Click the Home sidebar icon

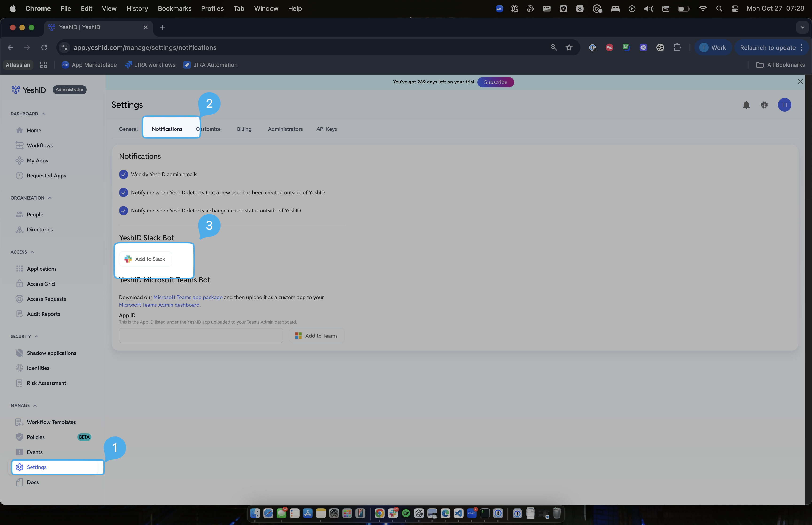pos(20,130)
